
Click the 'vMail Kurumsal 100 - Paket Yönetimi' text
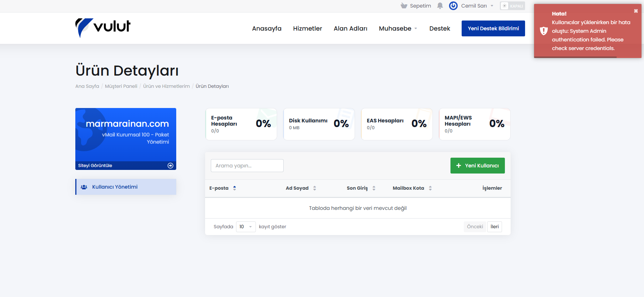(x=136, y=138)
